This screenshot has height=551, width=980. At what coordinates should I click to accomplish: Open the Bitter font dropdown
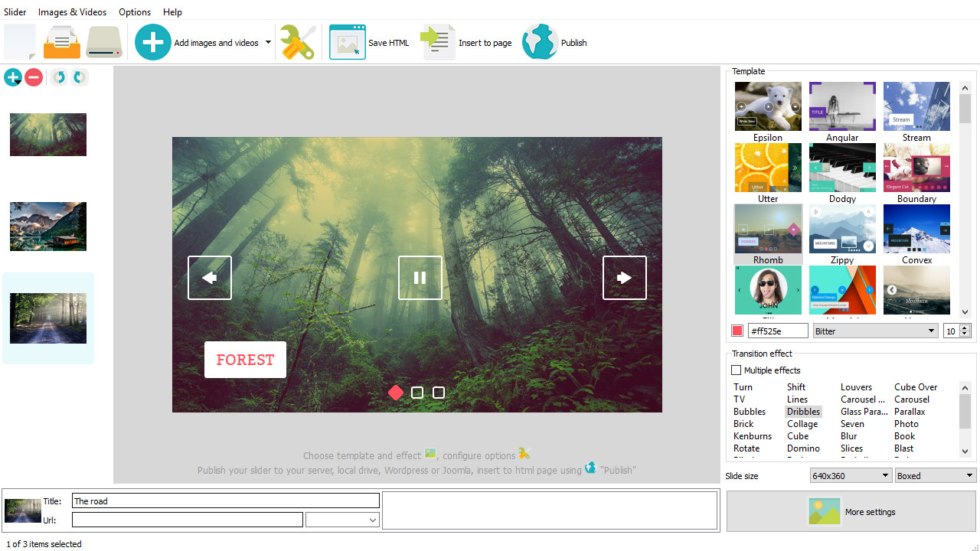pos(875,331)
